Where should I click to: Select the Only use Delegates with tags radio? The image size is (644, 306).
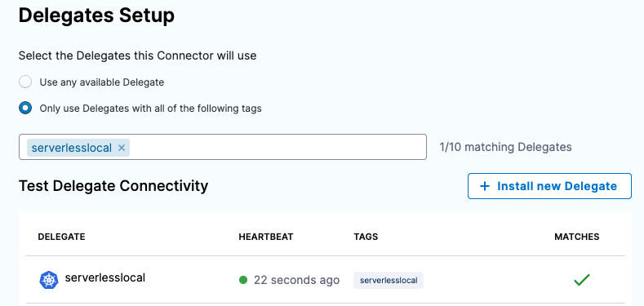(25, 109)
